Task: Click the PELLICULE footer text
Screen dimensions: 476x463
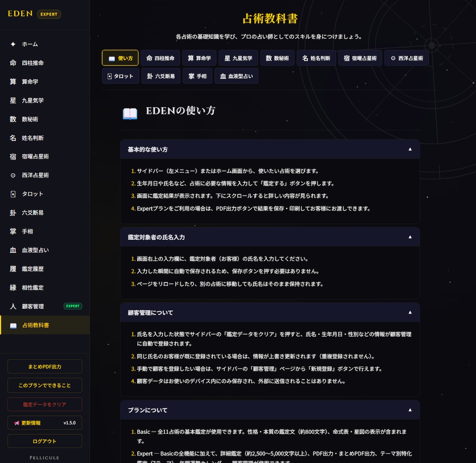Action: tap(44, 458)
